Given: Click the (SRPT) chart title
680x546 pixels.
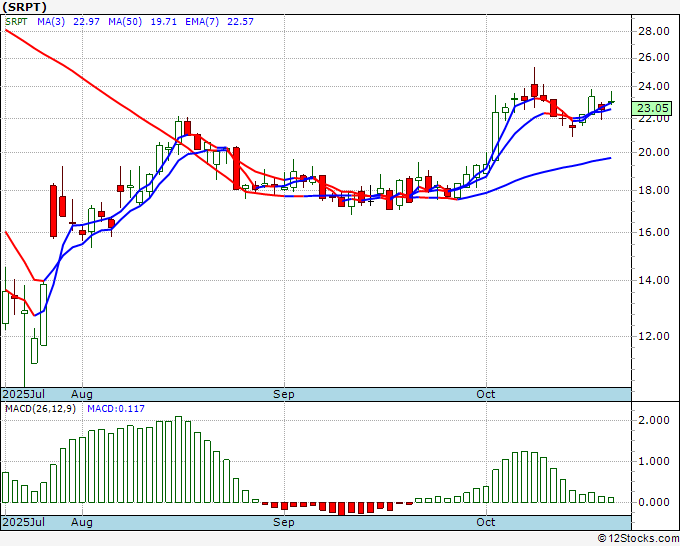Looking at the screenshot, I should click(24, 7).
